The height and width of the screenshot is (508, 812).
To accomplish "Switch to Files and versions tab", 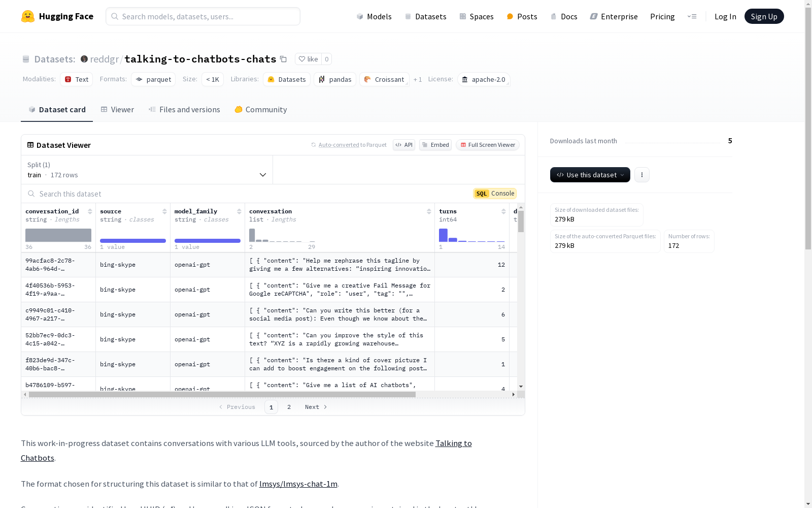I will click(x=184, y=110).
